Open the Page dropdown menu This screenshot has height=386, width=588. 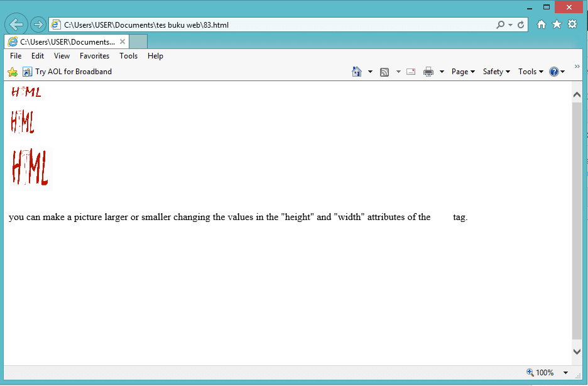pos(462,71)
